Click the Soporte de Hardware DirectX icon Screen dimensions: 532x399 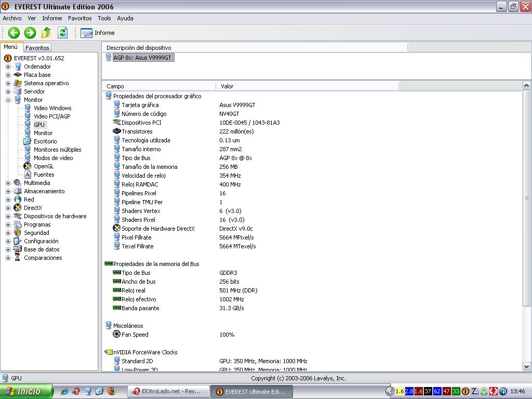click(x=117, y=228)
